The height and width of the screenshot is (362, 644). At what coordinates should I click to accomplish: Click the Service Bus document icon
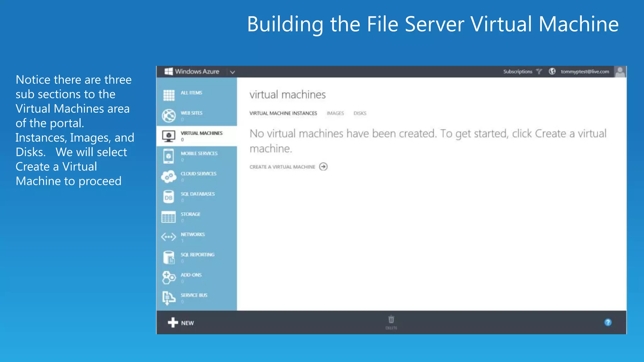pos(169,298)
